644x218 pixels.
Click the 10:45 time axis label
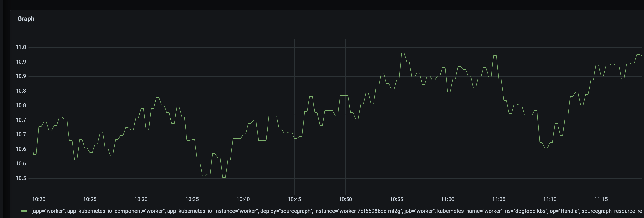[294, 199]
